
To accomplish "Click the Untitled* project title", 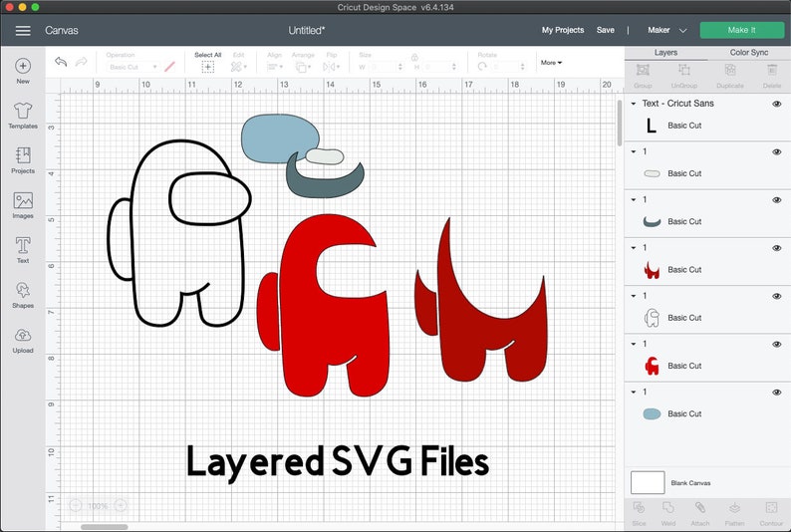I will coord(307,30).
